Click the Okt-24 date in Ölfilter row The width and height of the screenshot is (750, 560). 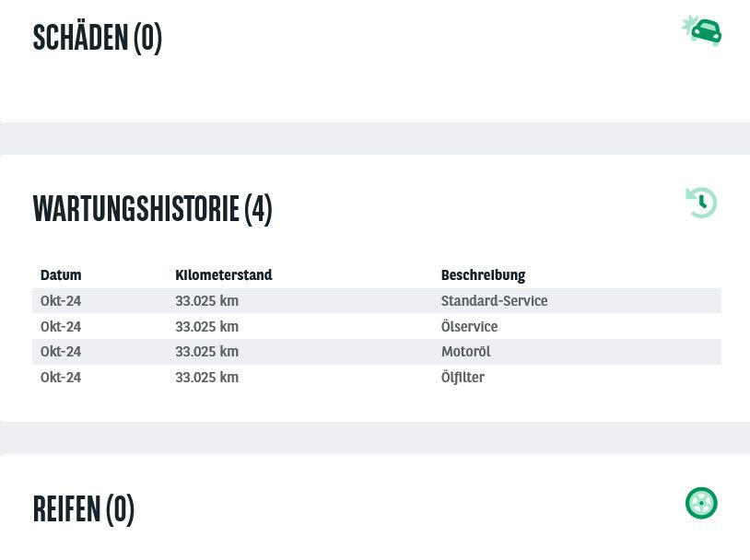[61, 378]
